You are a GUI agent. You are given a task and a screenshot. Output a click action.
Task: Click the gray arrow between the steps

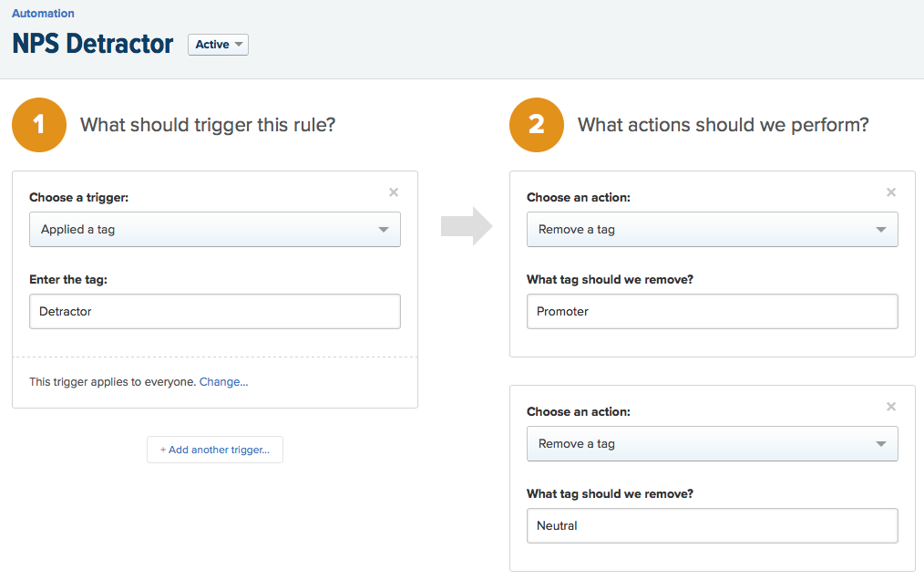[x=466, y=226]
